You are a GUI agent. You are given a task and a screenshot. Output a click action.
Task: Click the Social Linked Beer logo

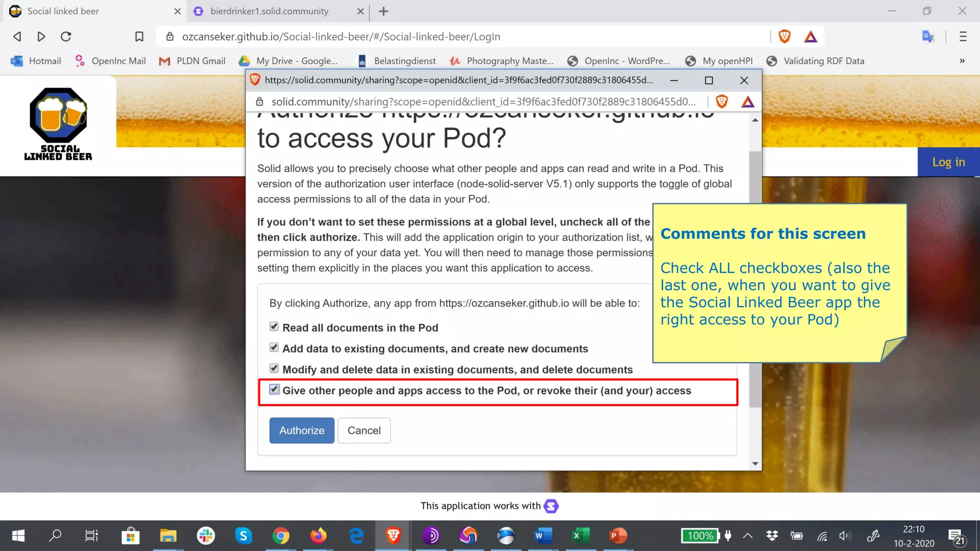tap(58, 123)
